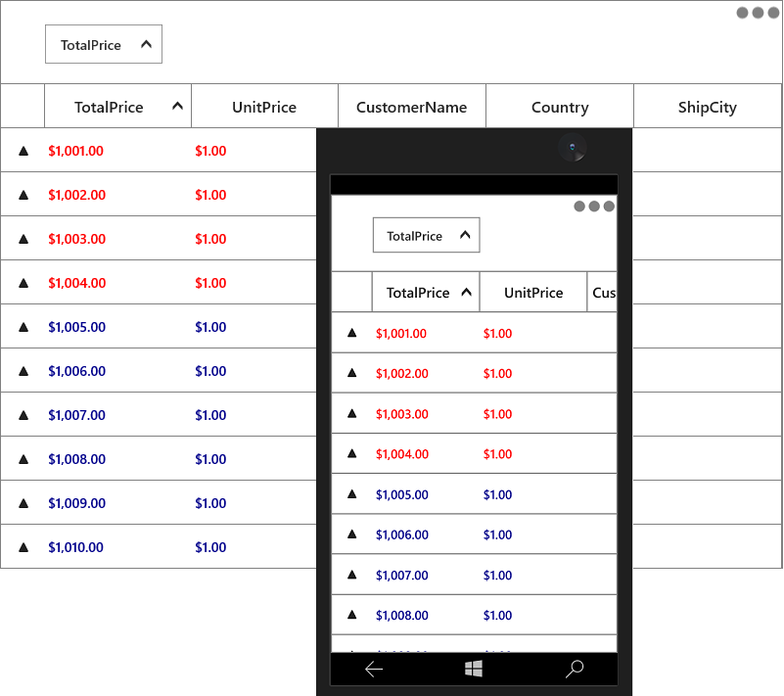This screenshot has width=784, height=696.
Task: Collapse the $1,003.00 group triangle on the phone
Action: 352,413
